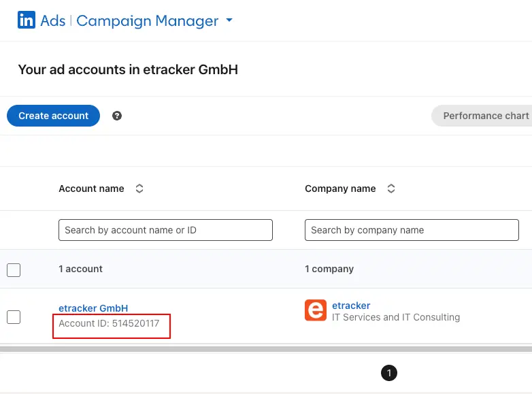Click the Ads label in the header
Image resolution: width=532 pixels, height=394 pixels.
[53, 21]
